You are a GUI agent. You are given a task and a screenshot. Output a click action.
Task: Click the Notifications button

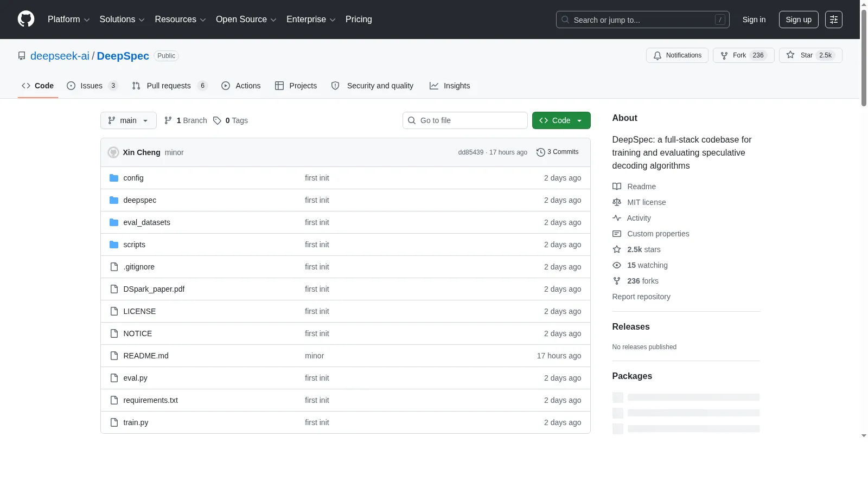677,55
